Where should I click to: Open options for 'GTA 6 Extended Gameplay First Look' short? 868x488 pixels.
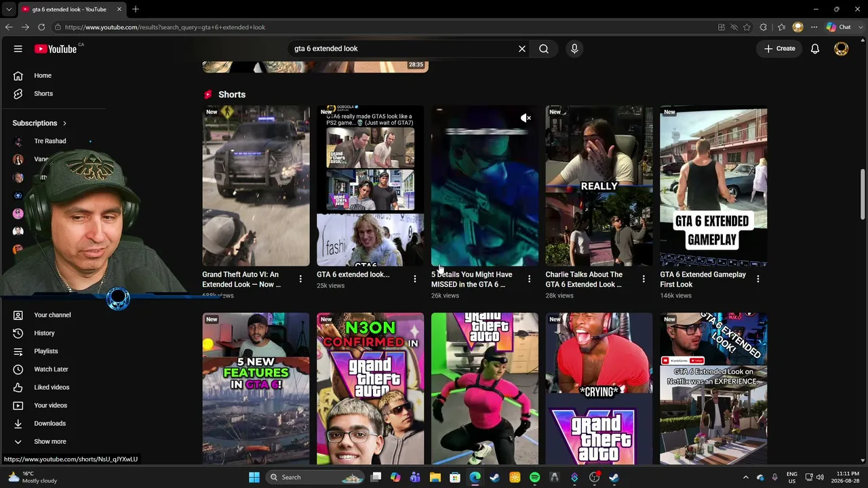click(758, 279)
